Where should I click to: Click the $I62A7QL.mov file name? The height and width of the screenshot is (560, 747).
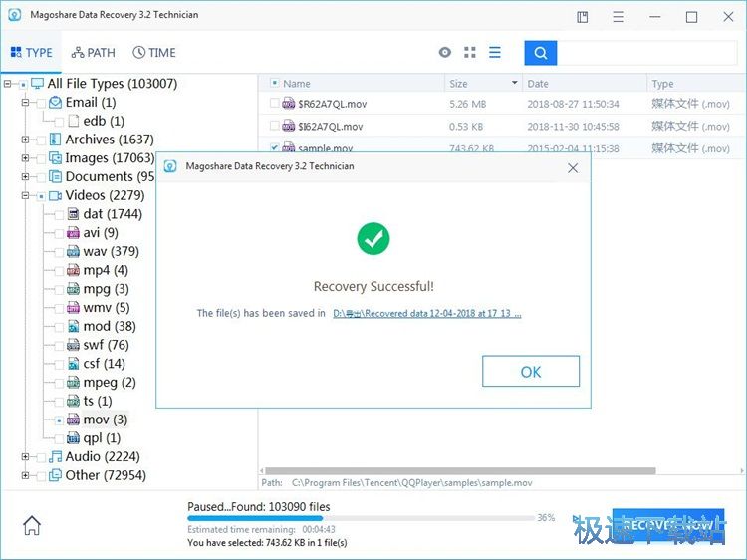coord(330,127)
